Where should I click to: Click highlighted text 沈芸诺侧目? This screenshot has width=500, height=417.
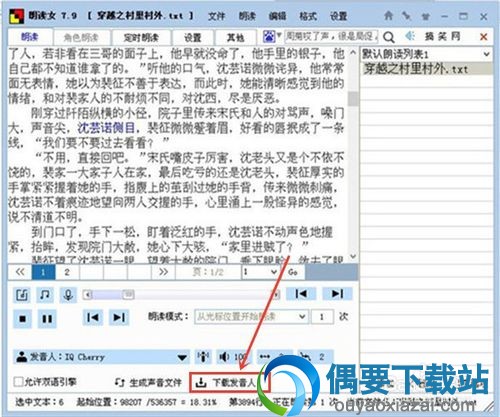click(107, 128)
